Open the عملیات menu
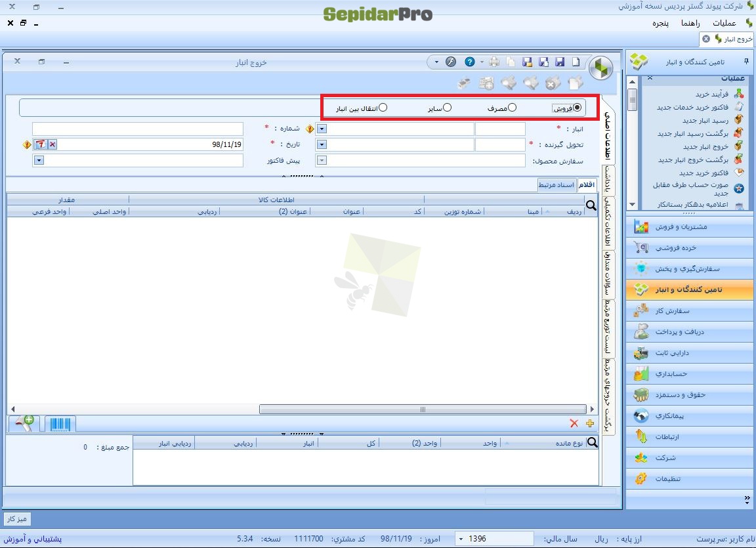Image resolution: width=756 pixels, height=548 pixels. tap(724, 23)
